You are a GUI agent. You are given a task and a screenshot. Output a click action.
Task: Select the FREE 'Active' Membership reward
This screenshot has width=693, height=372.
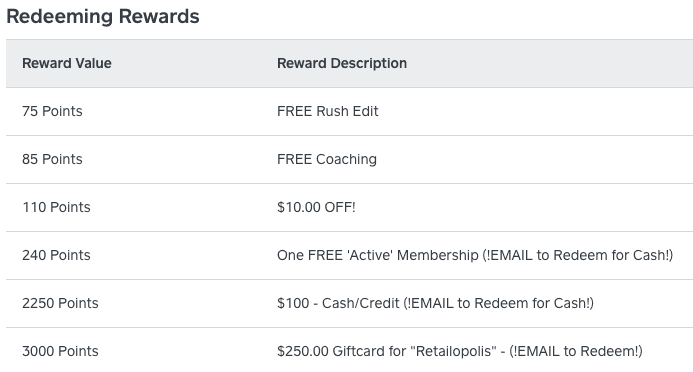475,255
